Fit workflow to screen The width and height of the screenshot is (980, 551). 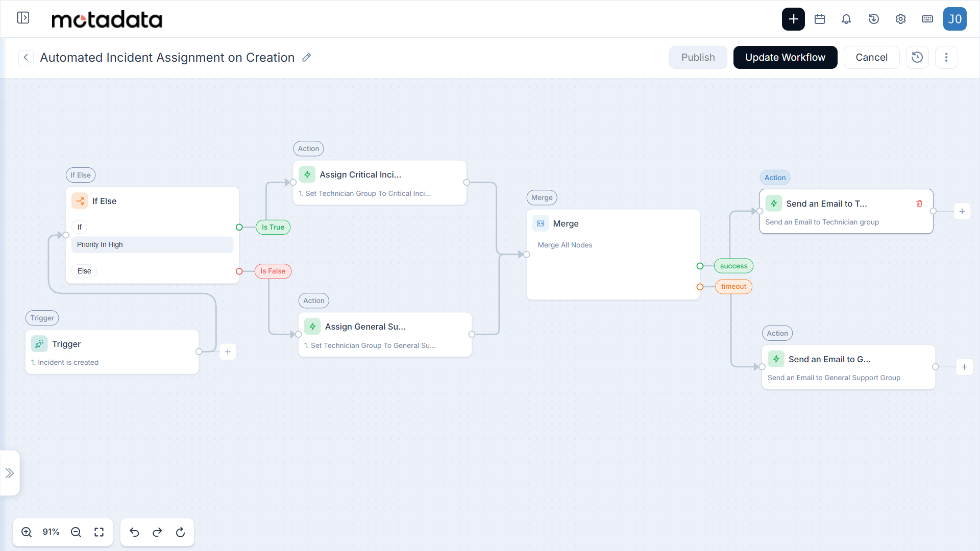click(99, 532)
